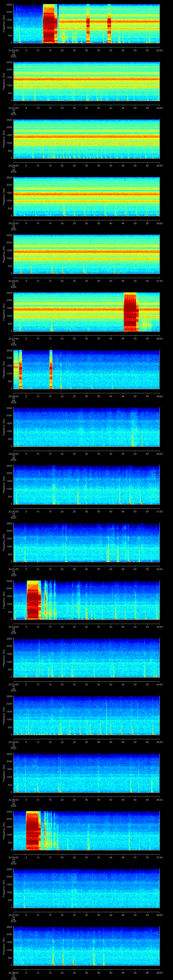Choose the spectrogram panel starting at 20:31:00
The image size is (173, 980).
coord(87,543)
